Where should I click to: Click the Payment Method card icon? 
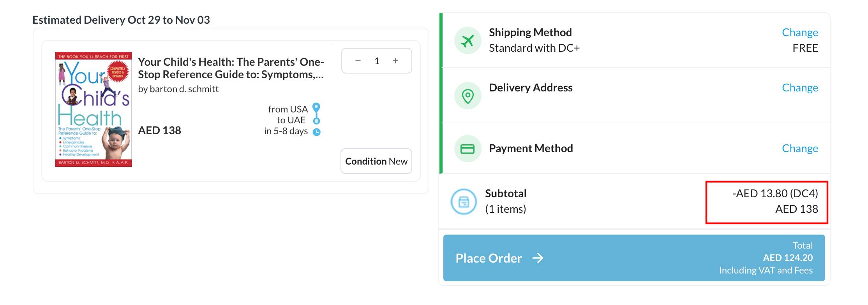468,149
